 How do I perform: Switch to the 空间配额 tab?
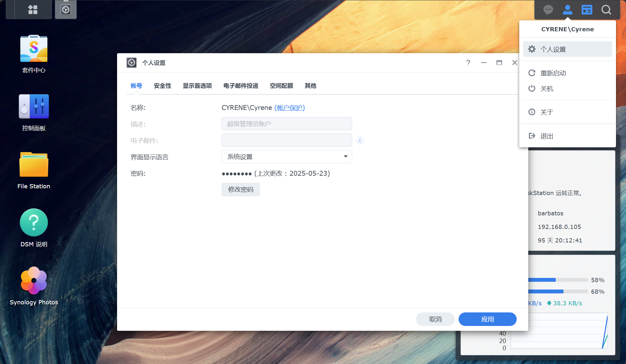pyautogui.click(x=282, y=86)
